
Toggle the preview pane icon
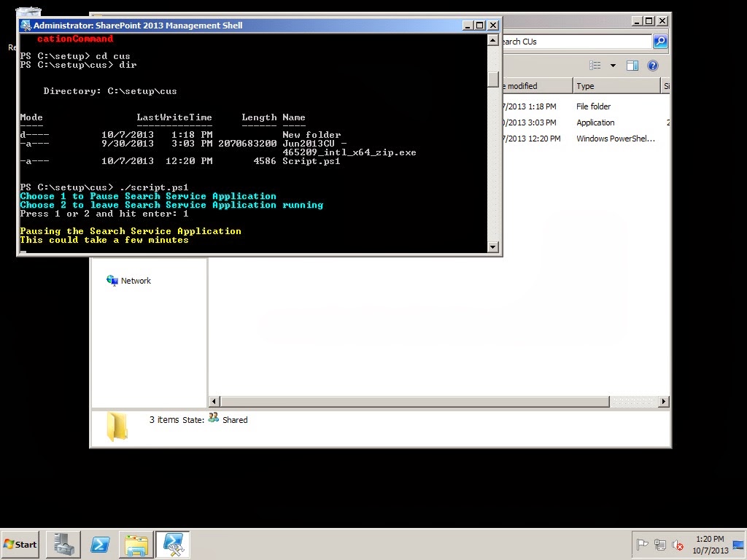pyautogui.click(x=632, y=66)
